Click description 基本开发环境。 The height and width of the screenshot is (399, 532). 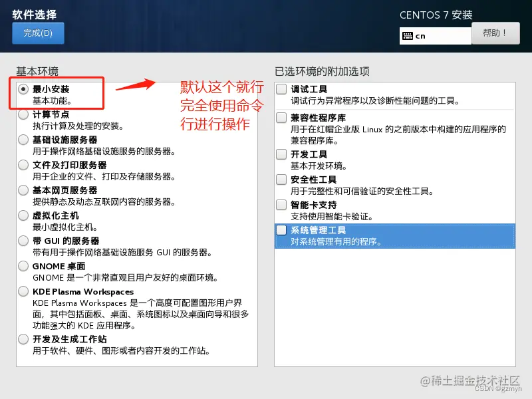(x=319, y=166)
